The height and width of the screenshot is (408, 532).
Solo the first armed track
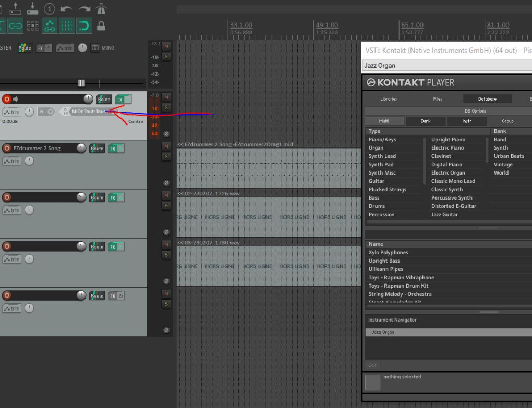click(x=166, y=107)
